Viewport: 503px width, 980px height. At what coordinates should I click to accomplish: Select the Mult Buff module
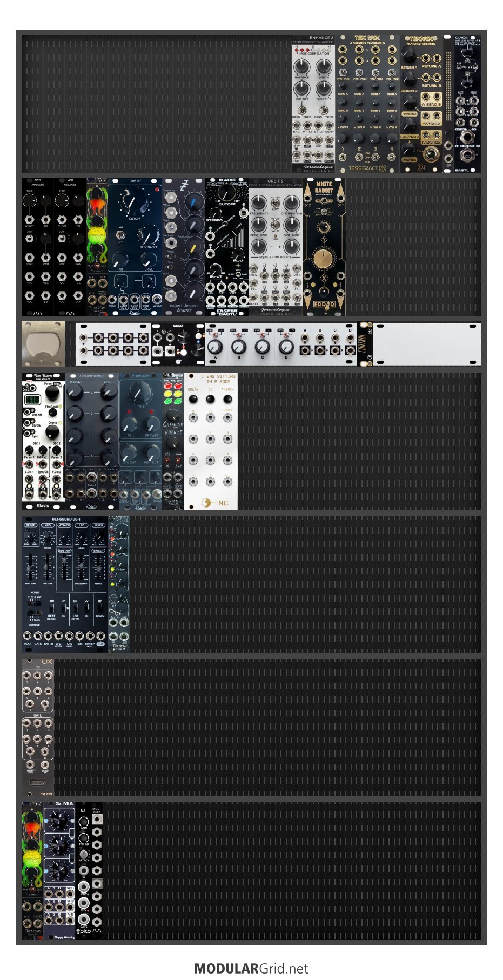pyautogui.click(x=97, y=870)
